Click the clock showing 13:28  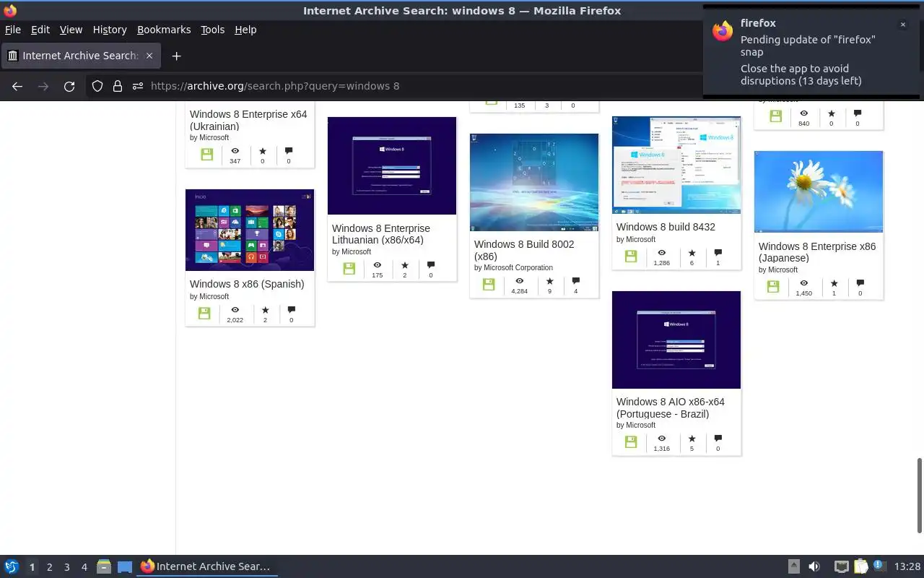pos(907,566)
